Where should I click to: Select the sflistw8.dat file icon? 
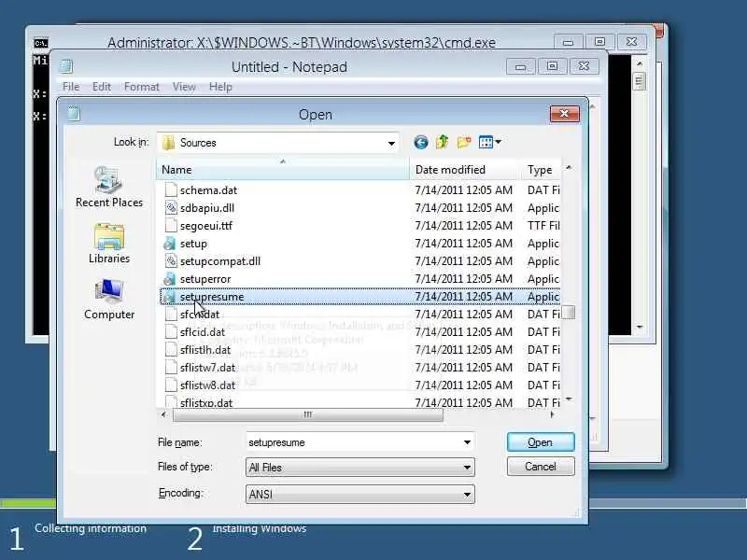[171, 385]
